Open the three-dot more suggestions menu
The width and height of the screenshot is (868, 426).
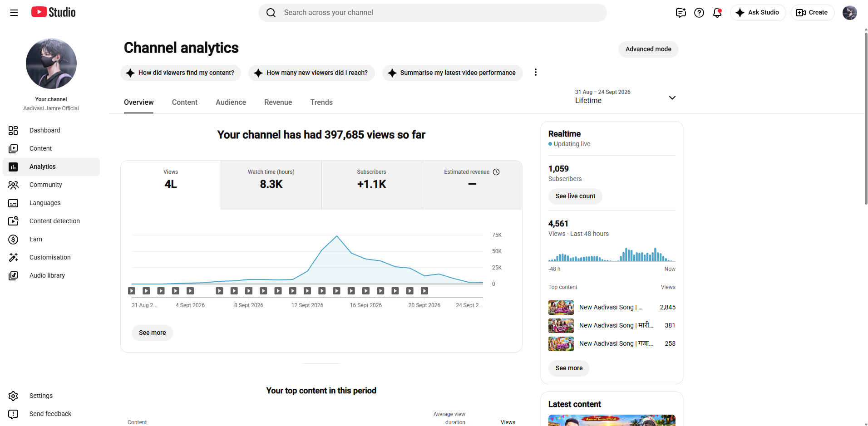pos(536,73)
